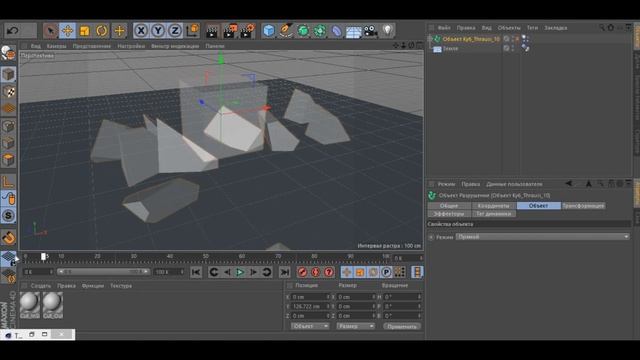Toggle parameter P keyframe recording

[386, 272]
